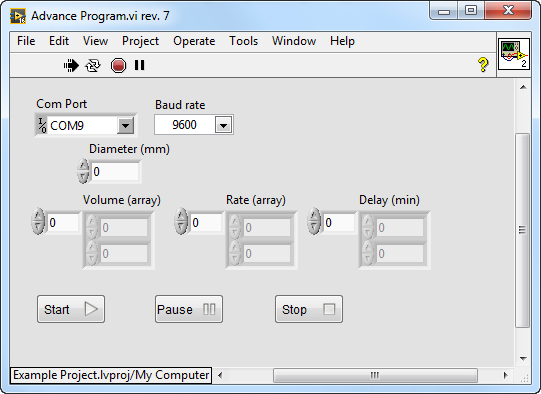Viewport: 541px width, 394px height.
Task: Click the Run Continuously icon
Action: tap(93, 65)
